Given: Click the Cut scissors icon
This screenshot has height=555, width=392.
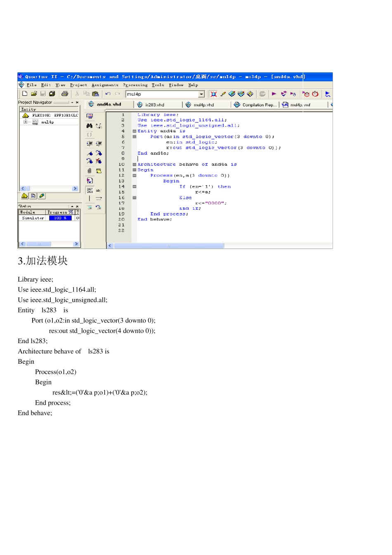Looking at the screenshot, I should point(77,94).
